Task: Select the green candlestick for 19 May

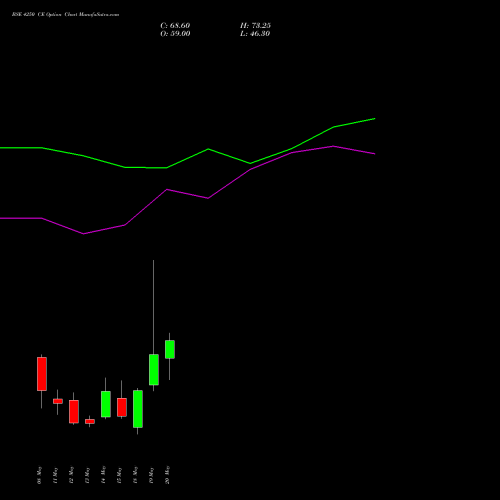Action: coord(154,370)
